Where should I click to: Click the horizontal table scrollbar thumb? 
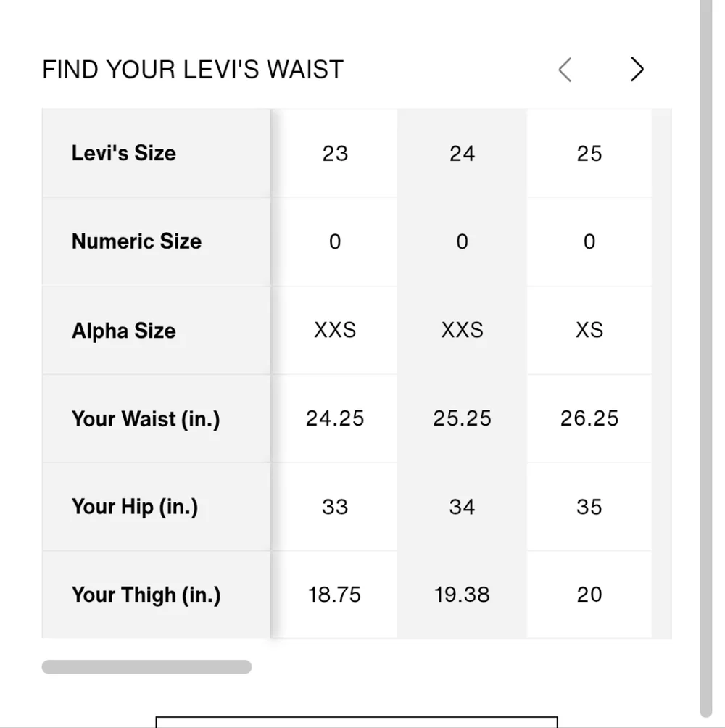(146, 667)
